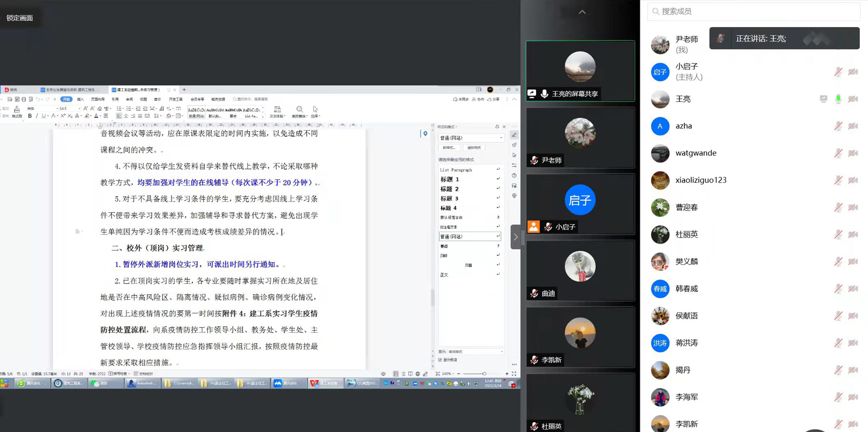Image resolution: width=868 pixels, height=432 pixels.
Task: Uncheck the 显示预览 checkbox
Action: [x=440, y=360]
